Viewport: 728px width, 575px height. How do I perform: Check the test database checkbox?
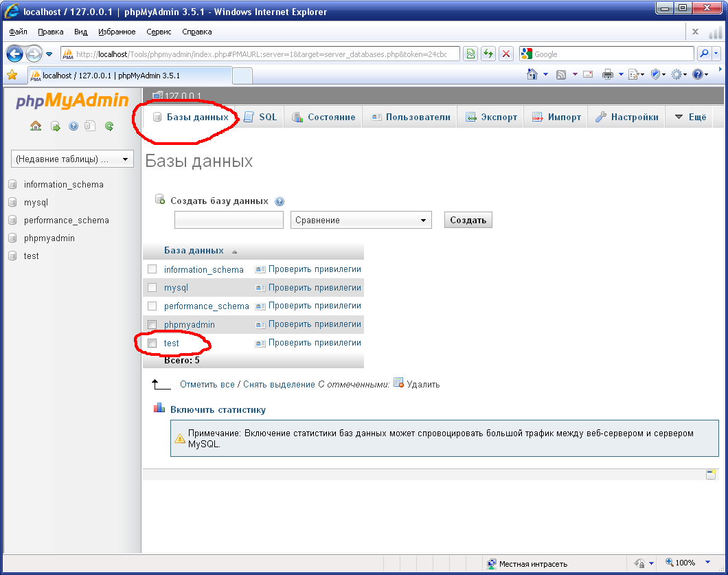pos(152,343)
